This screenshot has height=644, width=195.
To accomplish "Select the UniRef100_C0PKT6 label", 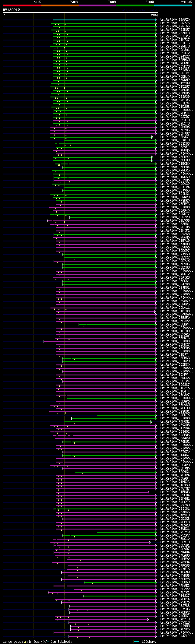I will [175, 415].
